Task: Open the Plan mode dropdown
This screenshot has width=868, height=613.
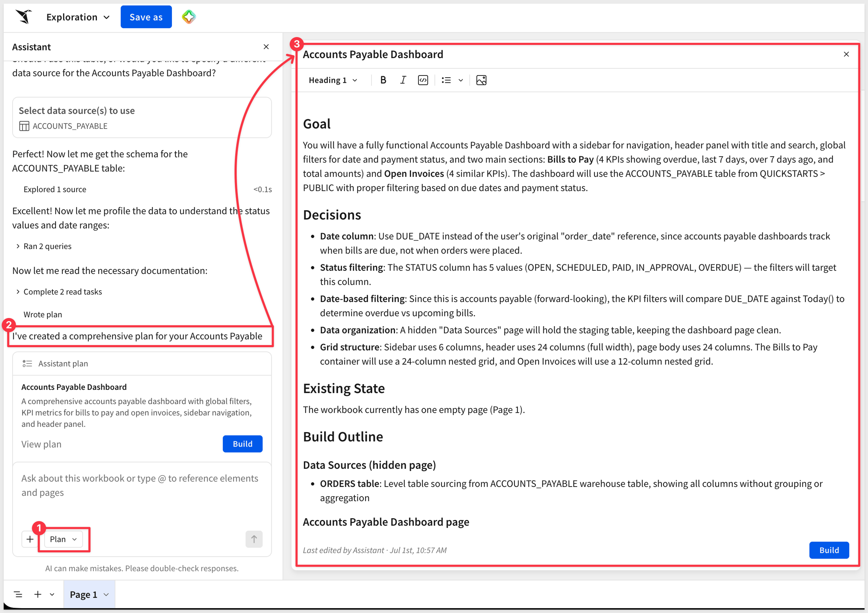Action: [63, 539]
